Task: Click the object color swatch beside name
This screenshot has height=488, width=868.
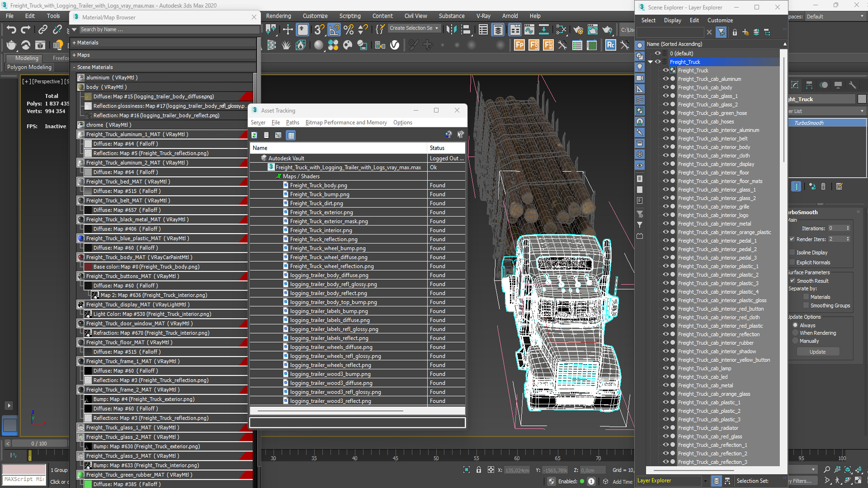Action: coord(862,99)
